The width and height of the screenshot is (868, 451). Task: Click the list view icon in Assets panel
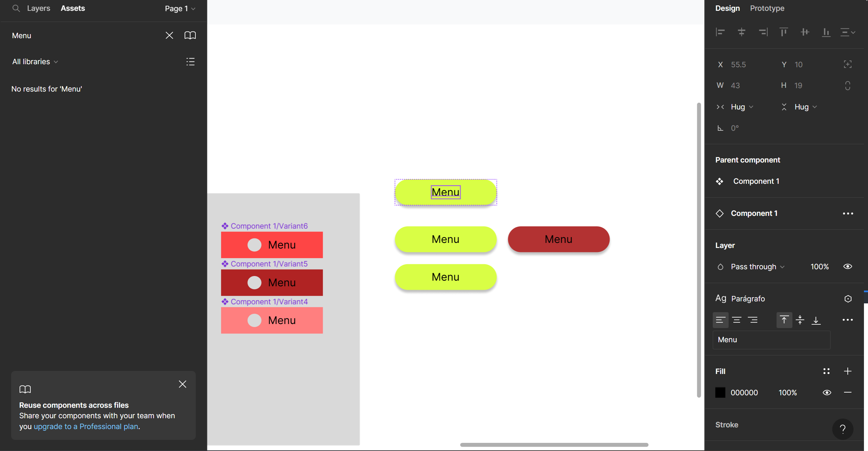click(190, 61)
